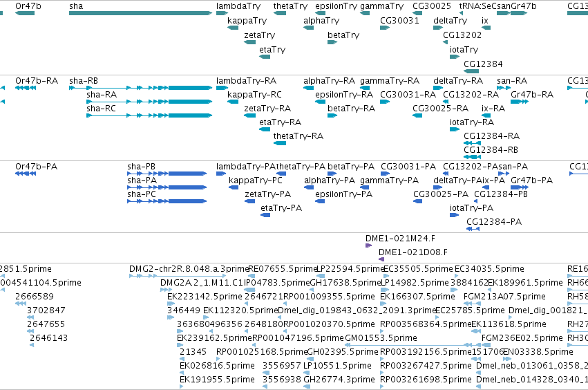Select the sha-RC transcript label
The width and height of the screenshot is (588, 390).
102,109
